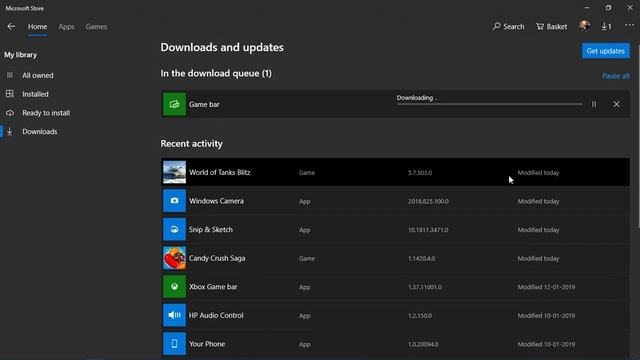Click the Candy Crush Saga icon
Screen dimensions: 640x360
(174, 258)
